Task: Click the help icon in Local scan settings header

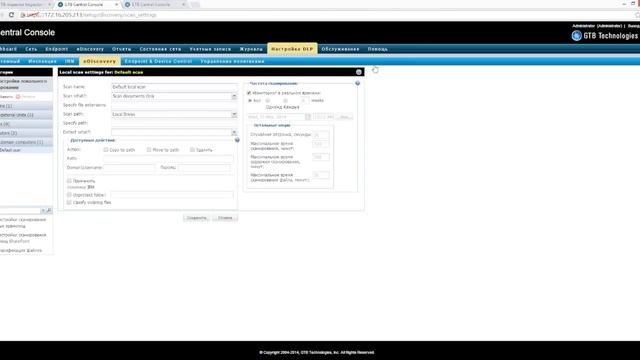Action: click(x=358, y=72)
